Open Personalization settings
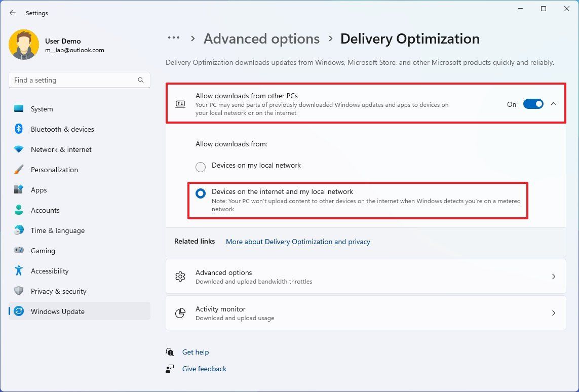 coord(80,170)
